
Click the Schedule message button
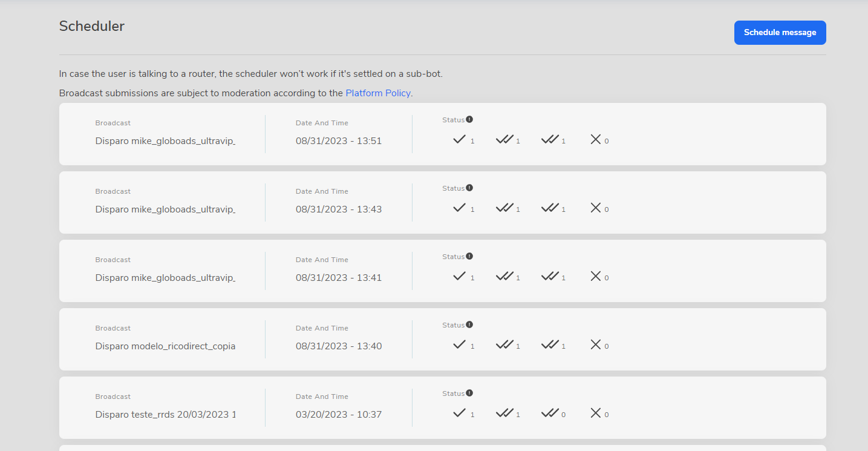780,33
